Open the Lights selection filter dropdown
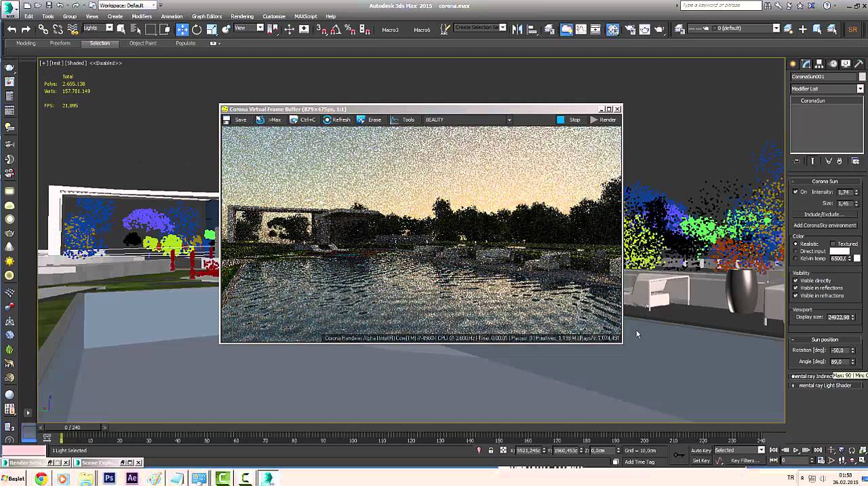 pos(98,28)
